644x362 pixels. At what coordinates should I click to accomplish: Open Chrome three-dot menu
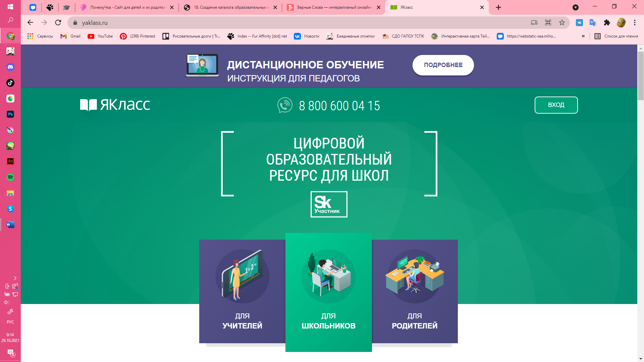(x=635, y=22)
